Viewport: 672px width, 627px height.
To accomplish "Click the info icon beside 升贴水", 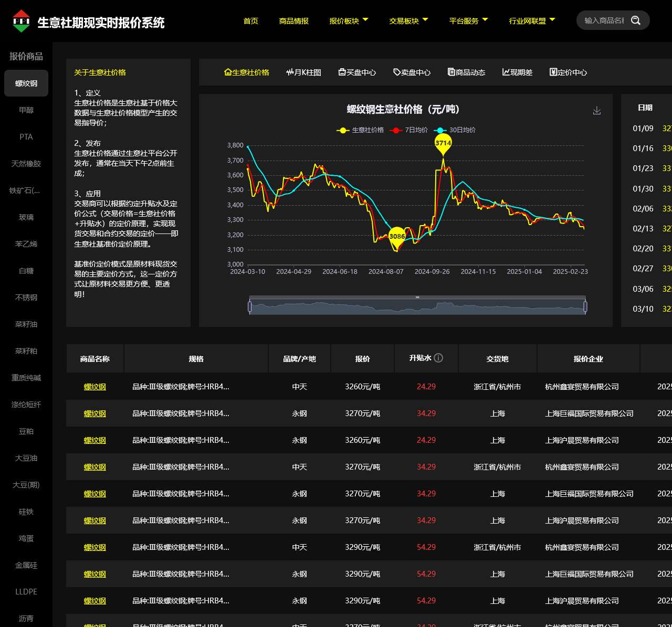I will [438, 358].
